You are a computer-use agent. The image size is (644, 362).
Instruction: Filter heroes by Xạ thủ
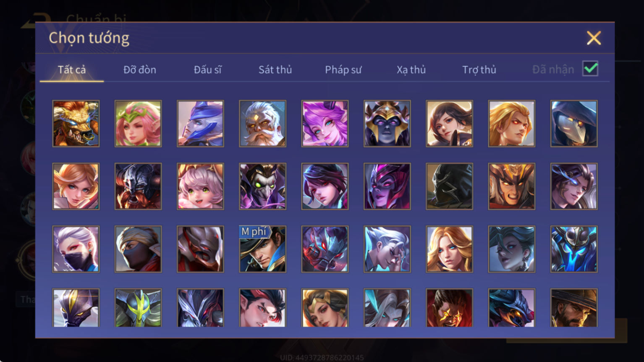click(x=411, y=70)
